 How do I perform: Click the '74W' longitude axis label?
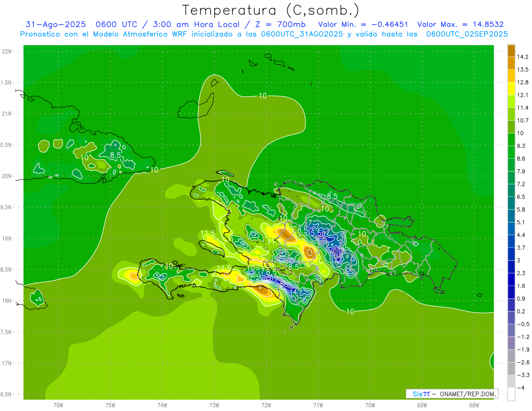(x=162, y=405)
